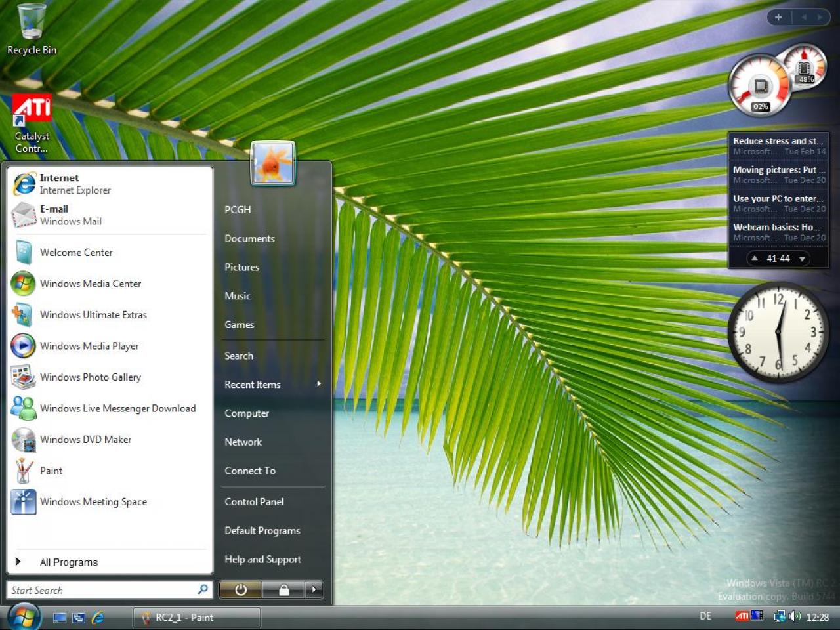
Task: Open Windows Ultimate Extras
Action: pos(110,315)
